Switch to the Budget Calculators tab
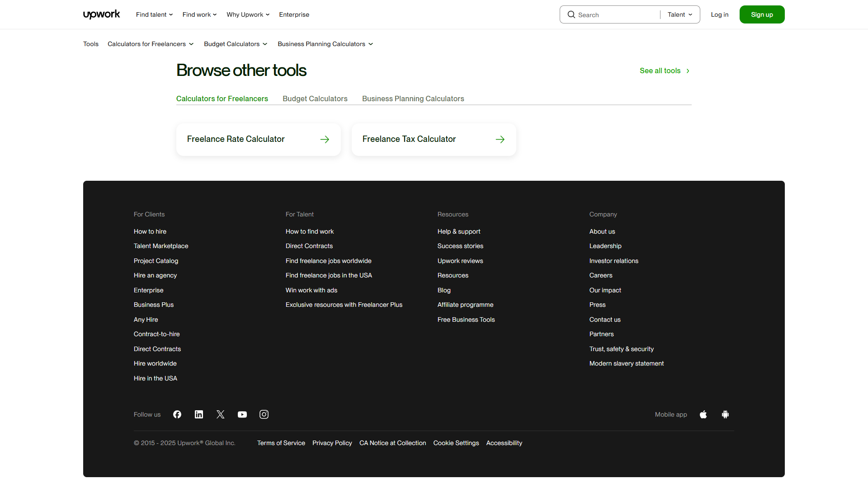 (315, 99)
